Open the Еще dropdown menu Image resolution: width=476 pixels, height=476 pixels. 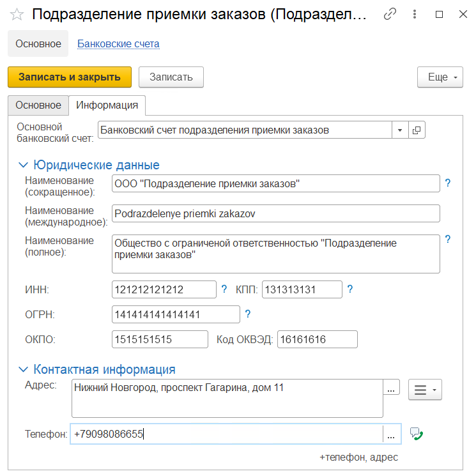tap(440, 77)
